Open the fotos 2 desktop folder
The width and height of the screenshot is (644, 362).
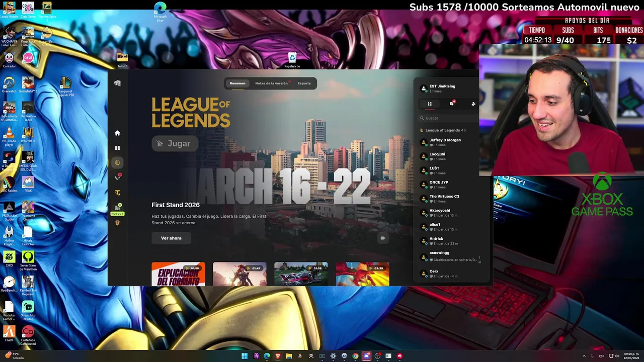pos(122,60)
